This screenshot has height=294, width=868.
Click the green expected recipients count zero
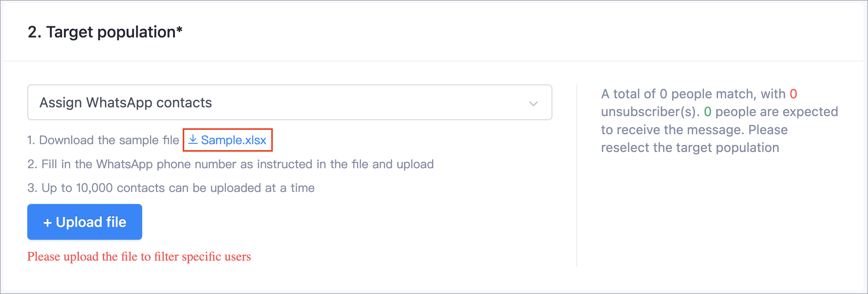click(707, 112)
